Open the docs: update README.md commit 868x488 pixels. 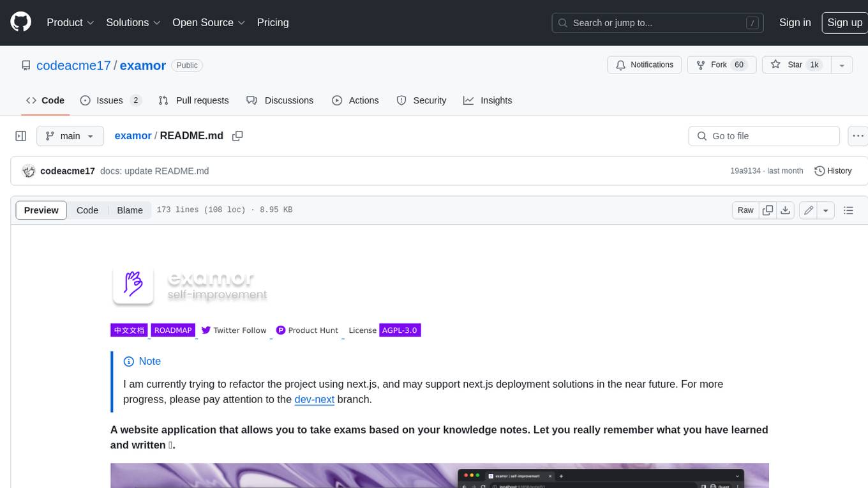[x=154, y=171]
